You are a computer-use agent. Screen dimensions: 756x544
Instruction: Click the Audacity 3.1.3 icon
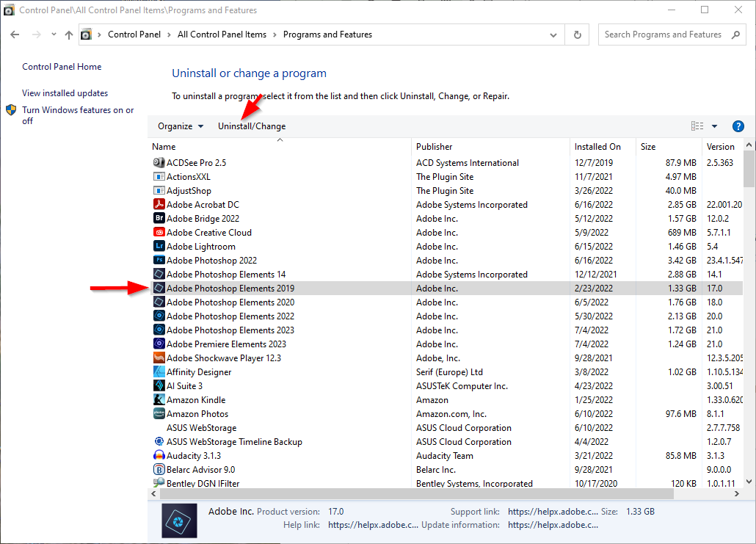[x=158, y=455]
